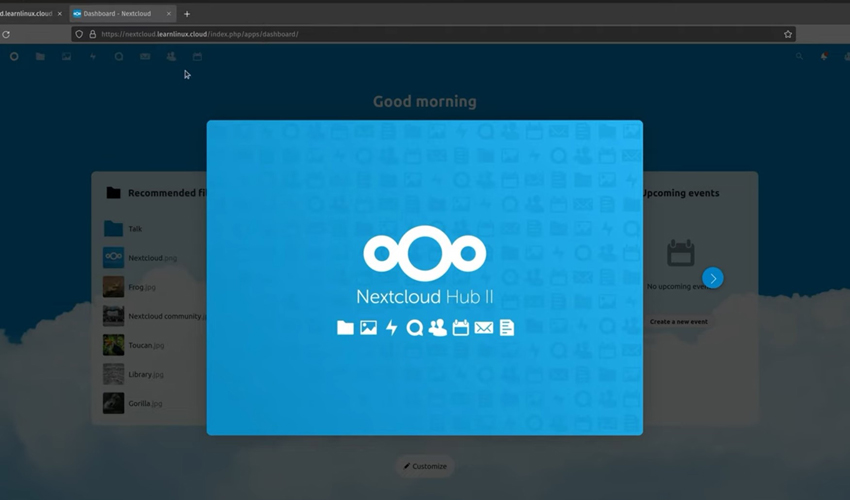
Task: Click the Nextcloud logo in the top bar
Action: tap(14, 57)
